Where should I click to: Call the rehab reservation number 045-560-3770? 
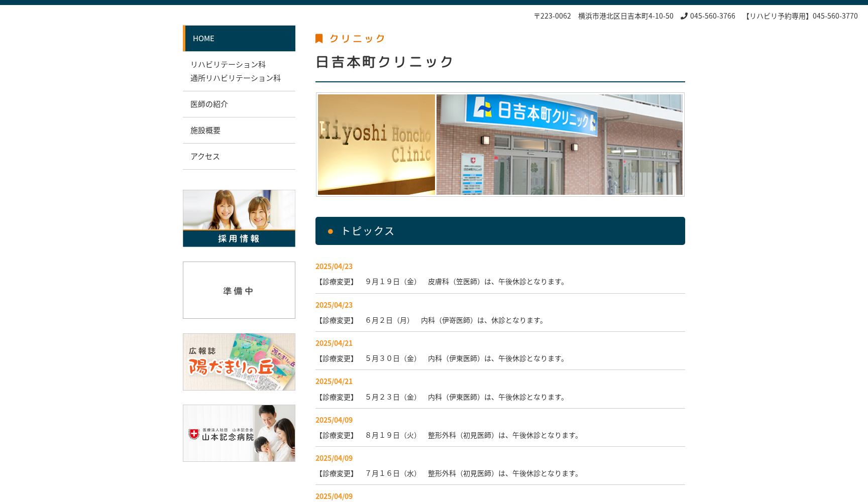point(835,16)
